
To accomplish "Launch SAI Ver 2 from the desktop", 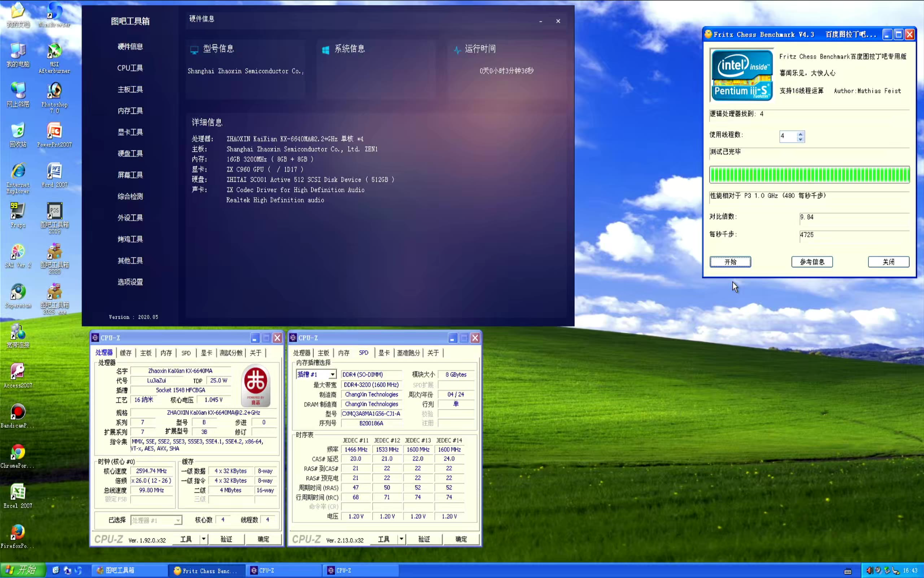I will coord(18,255).
